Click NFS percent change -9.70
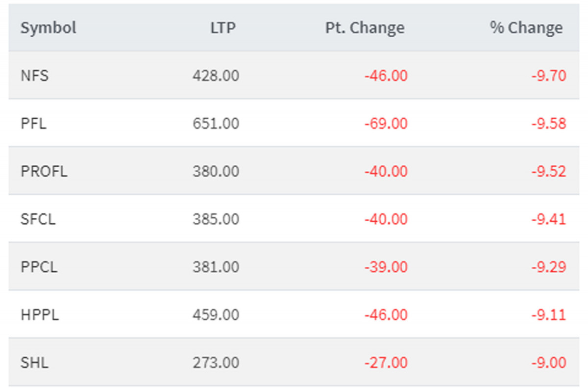The image size is (588, 390). pyautogui.click(x=548, y=76)
